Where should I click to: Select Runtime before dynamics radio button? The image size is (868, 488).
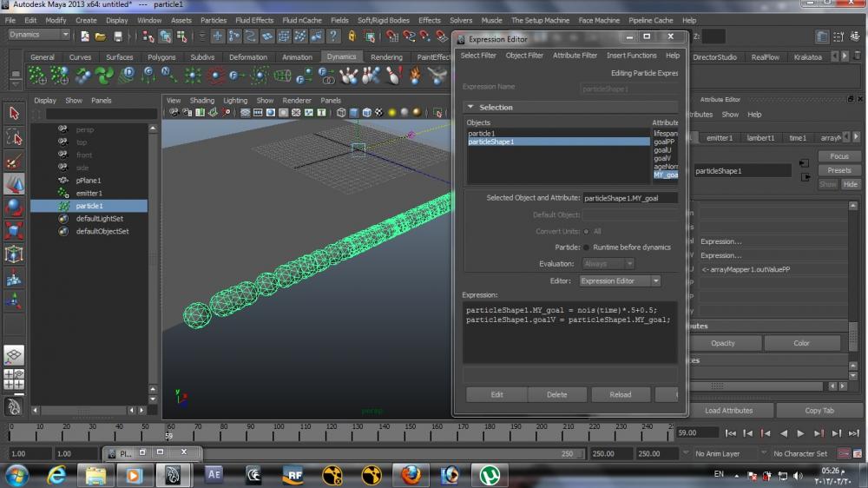click(x=586, y=247)
